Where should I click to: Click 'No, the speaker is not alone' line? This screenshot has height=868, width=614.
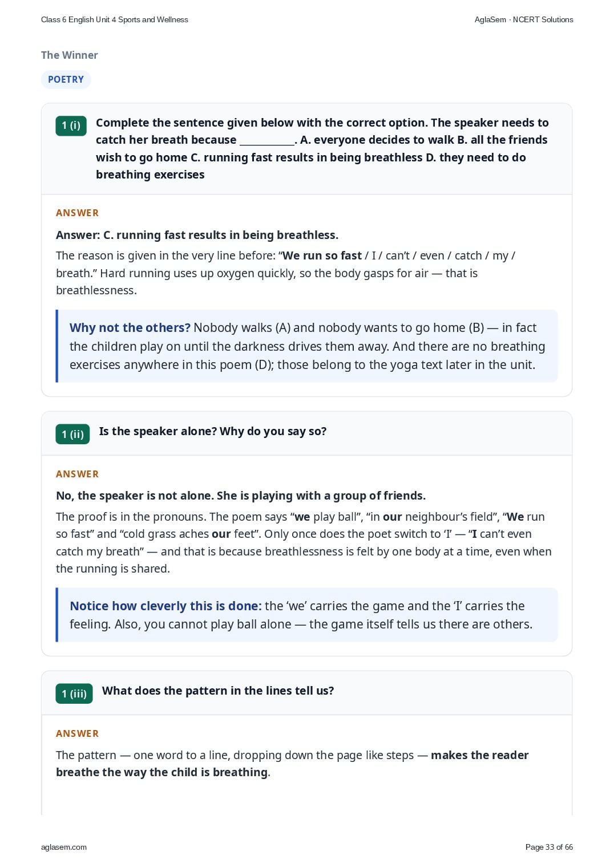click(x=241, y=496)
